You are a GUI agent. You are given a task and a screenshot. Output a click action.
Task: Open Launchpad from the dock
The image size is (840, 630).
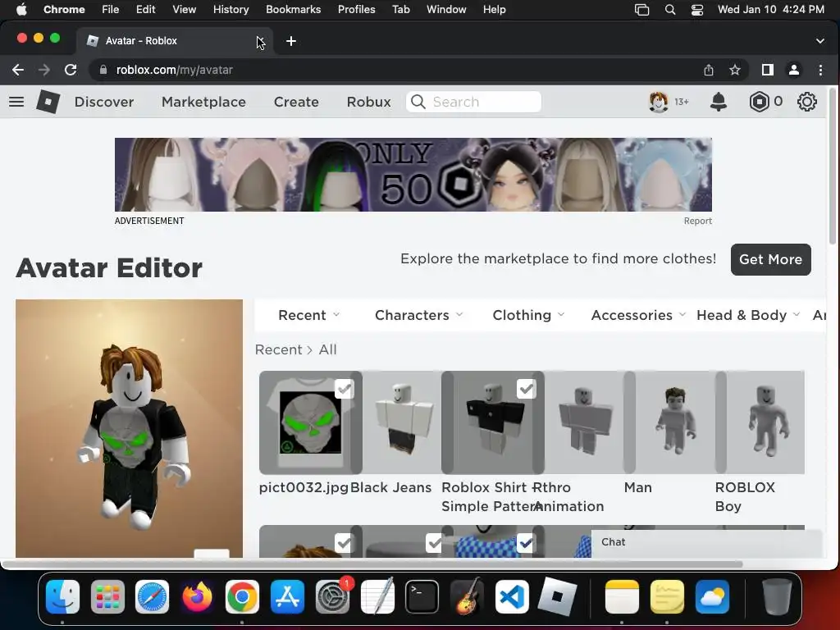[107, 596]
